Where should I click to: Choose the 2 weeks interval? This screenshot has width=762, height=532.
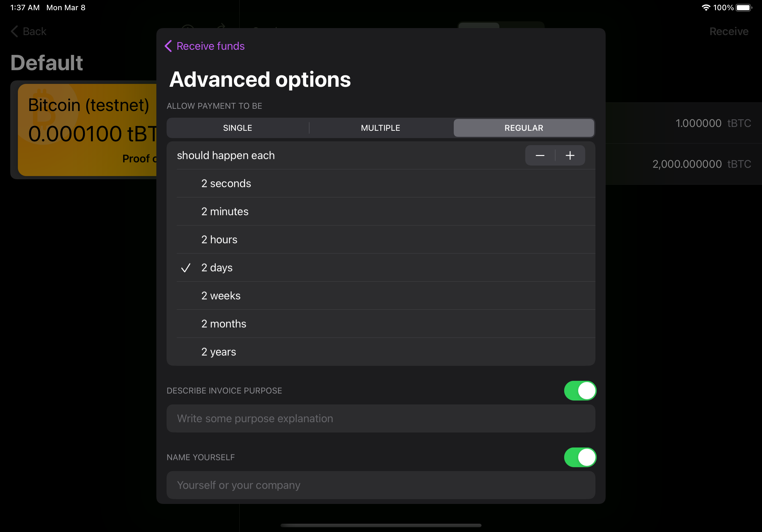point(381,296)
